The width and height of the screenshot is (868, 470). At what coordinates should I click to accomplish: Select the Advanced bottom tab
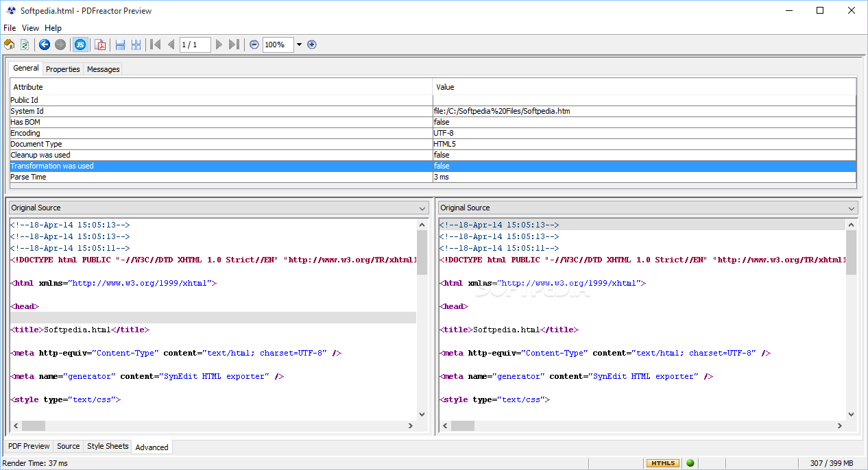pos(152,447)
